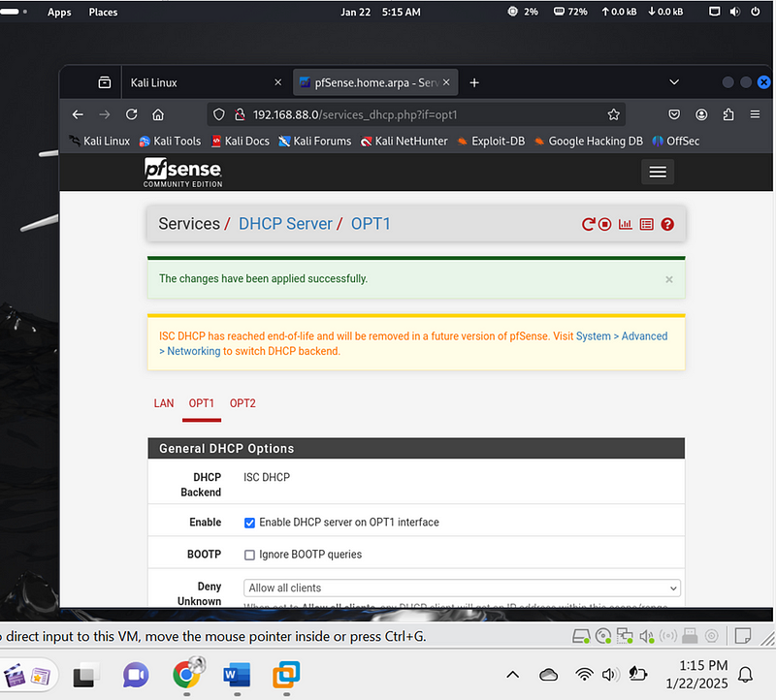Click the Windows Wi-Fi tray icon
The height and width of the screenshot is (700, 776).
tap(585, 674)
